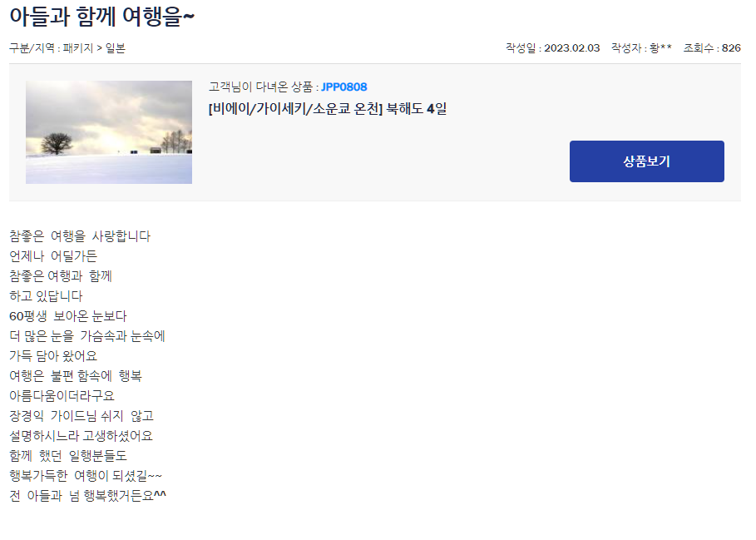
Task: Click the 조회수 826 view count
Action: point(712,47)
